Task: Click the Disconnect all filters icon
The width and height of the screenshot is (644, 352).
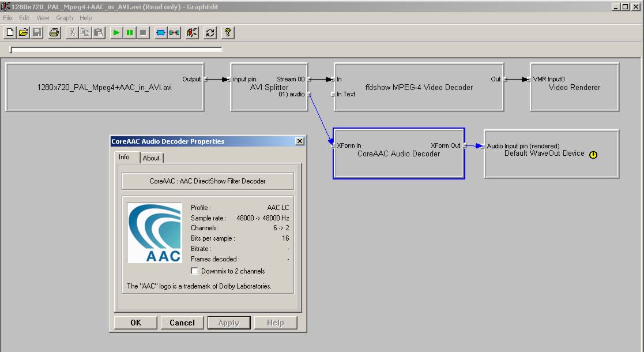Action: click(x=174, y=33)
